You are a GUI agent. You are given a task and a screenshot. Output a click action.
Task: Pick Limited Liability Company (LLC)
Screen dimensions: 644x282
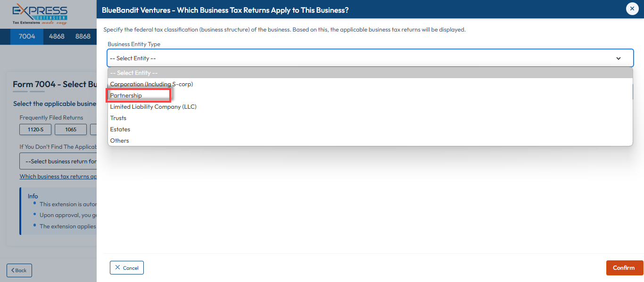pos(370,107)
